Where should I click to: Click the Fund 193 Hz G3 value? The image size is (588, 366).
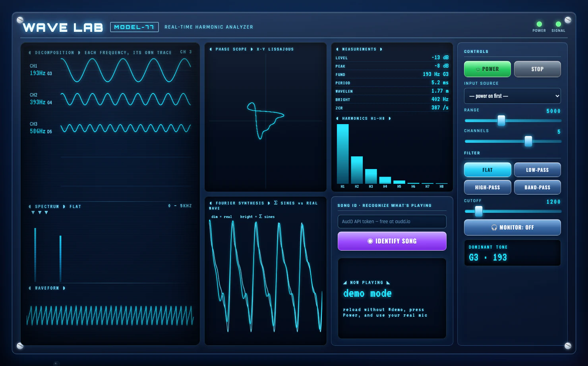click(435, 74)
